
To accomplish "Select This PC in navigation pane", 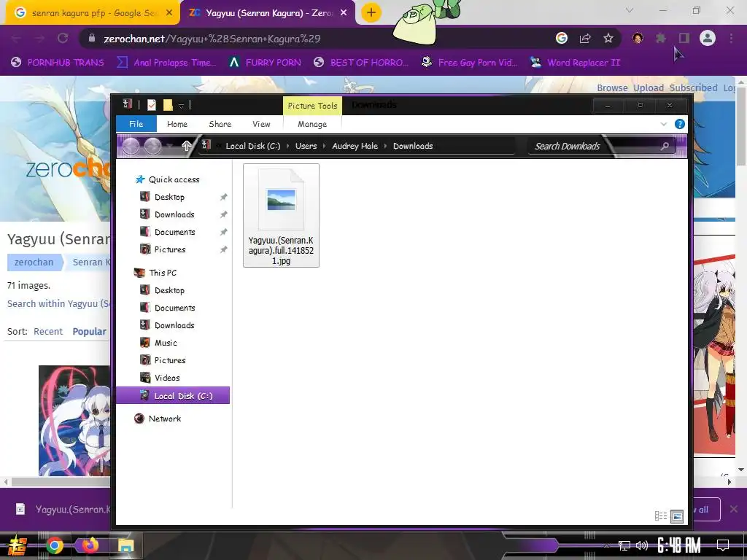I will tap(163, 273).
